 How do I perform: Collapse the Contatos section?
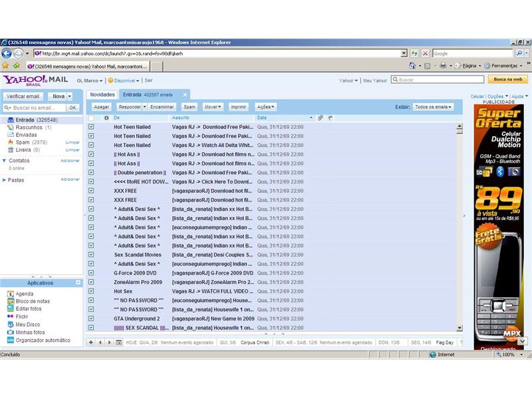tap(5, 160)
